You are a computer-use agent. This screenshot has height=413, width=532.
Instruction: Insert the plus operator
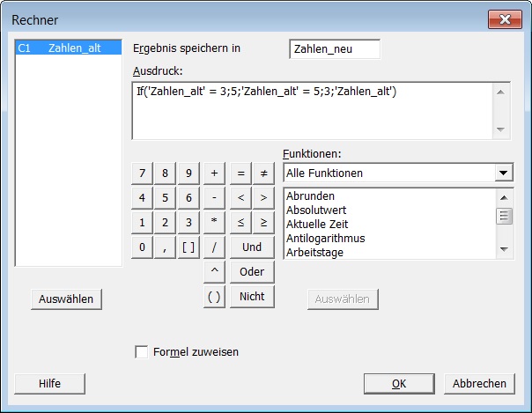pyautogui.click(x=214, y=173)
